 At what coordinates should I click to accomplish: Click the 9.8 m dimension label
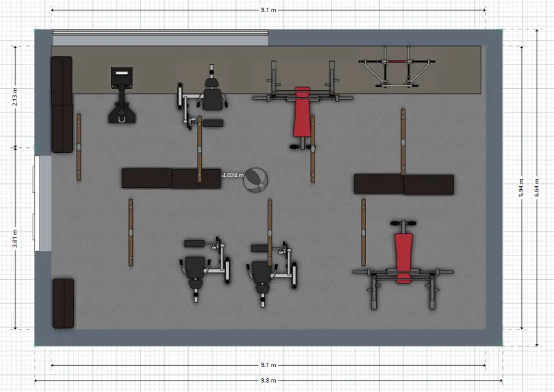(x=268, y=380)
